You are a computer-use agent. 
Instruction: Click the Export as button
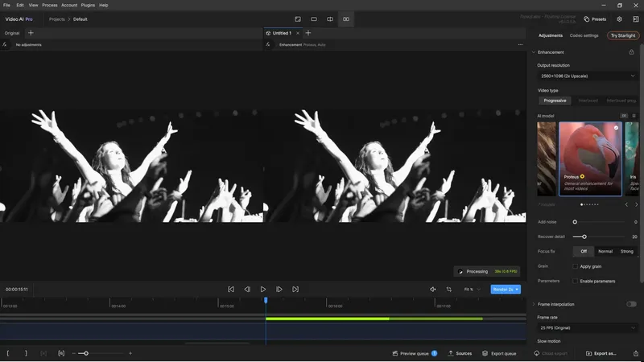coord(601,353)
